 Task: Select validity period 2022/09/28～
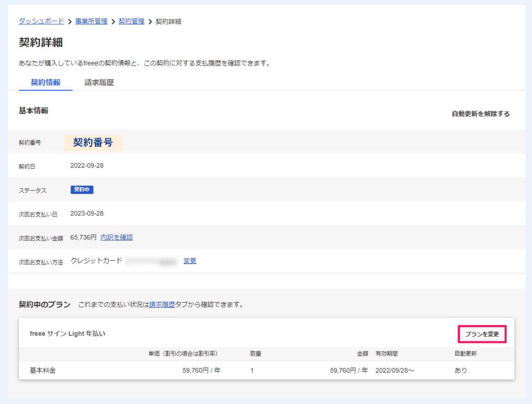[395, 371]
